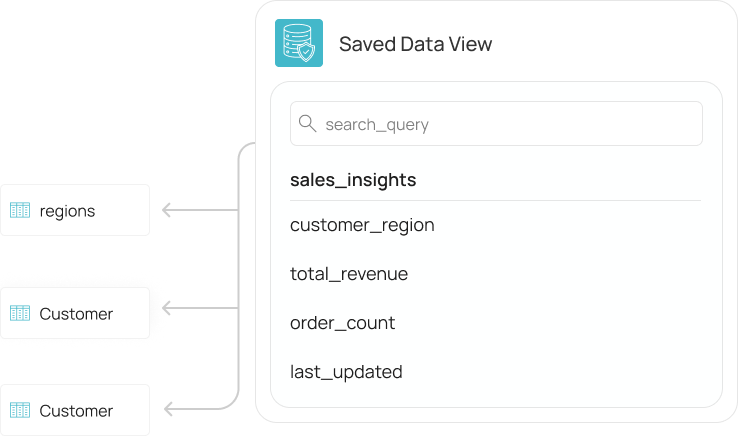Click table icon in dotted-outlined Customer card
Image resolution: width=738 pixels, height=436 pixels.
(x=20, y=313)
